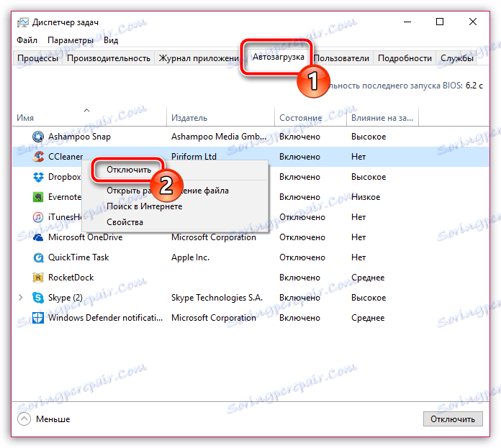Click the Dropbox app icon
Screen dimensions: 501x448
(x=38, y=177)
